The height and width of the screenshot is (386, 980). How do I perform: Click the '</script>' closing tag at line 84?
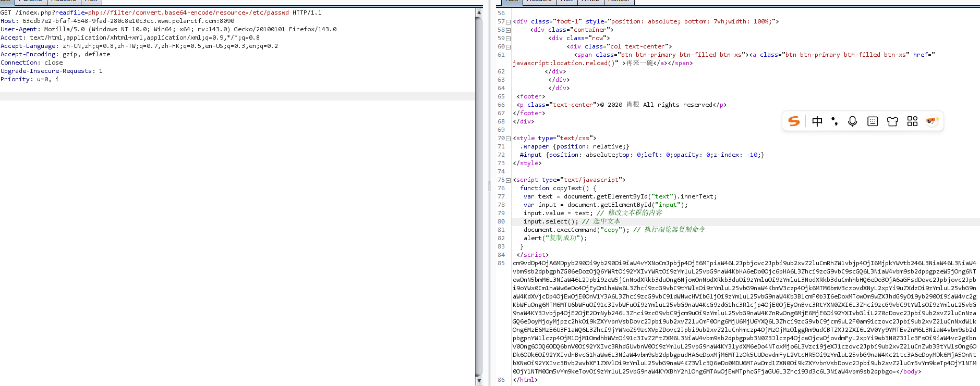(x=533, y=255)
